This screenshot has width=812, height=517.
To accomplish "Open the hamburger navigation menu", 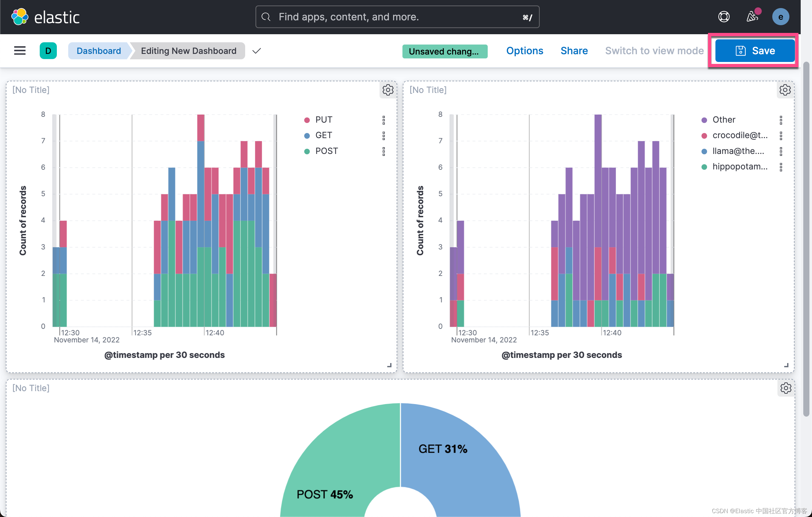I will 20,51.
